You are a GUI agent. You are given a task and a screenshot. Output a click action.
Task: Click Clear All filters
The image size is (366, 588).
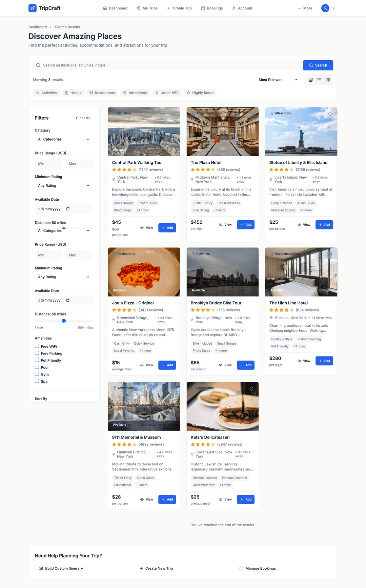83,118
